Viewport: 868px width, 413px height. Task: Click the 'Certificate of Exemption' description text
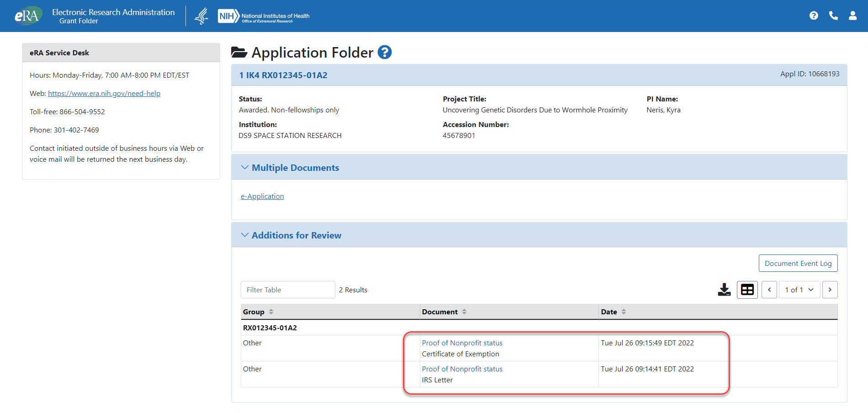coord(460,354)
